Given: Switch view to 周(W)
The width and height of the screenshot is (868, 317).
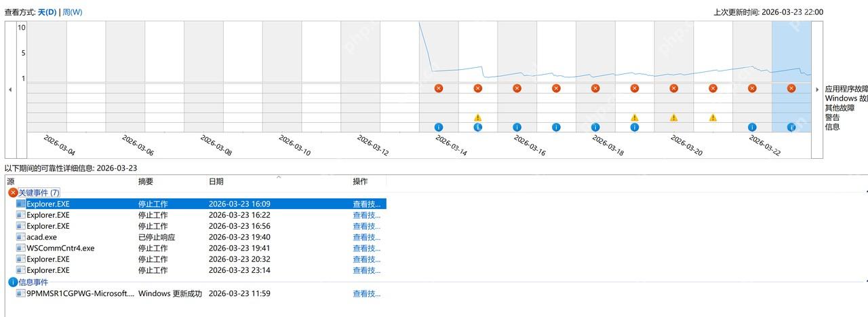Looking at the screenshot, I should [x=73, y=12].
